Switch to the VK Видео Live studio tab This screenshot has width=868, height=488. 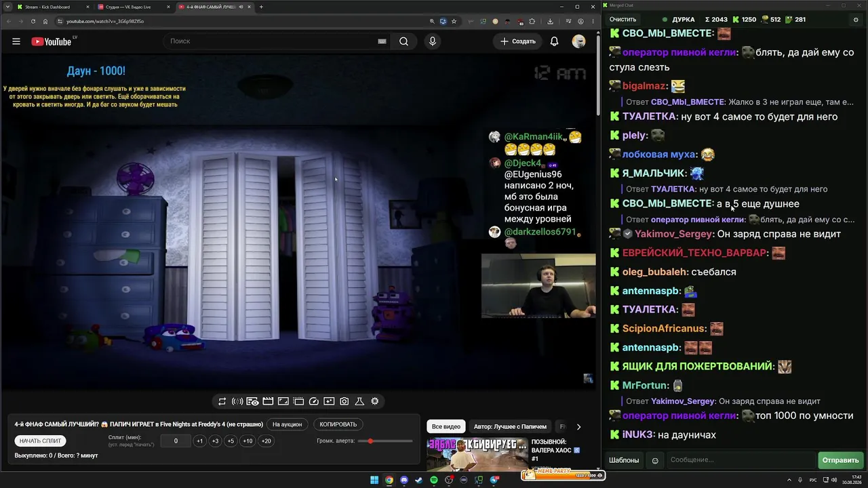click(x=134, y=7)
